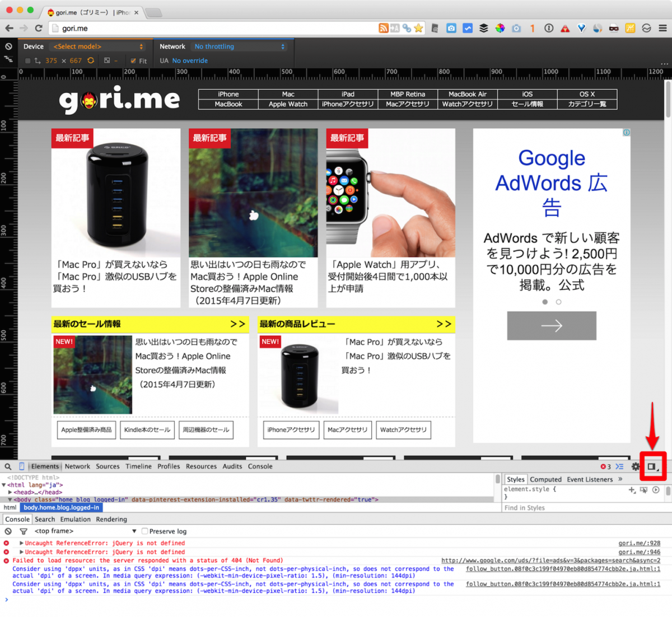672x617 pixels.
Task: Switch to the Network tab in DevTools
Action: click(77, 466)
